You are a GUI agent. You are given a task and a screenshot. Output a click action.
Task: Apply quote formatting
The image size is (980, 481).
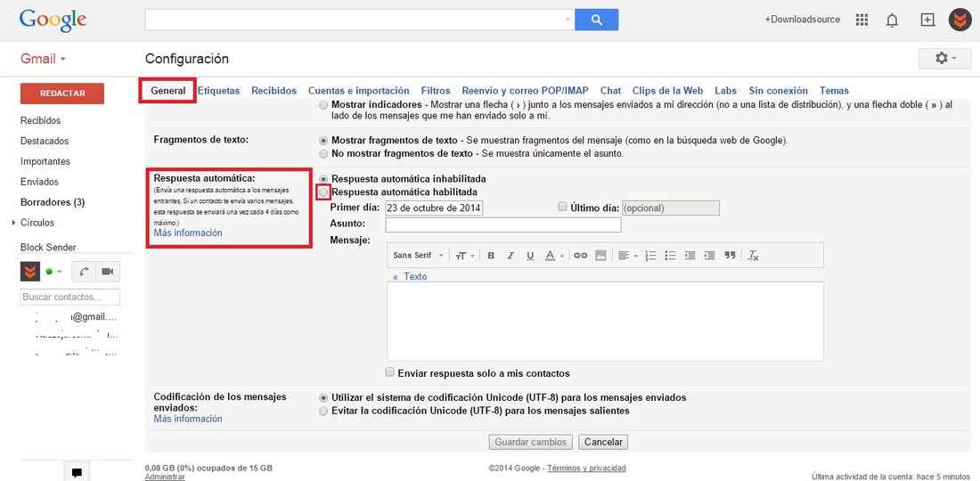click(x=730, y=256)
